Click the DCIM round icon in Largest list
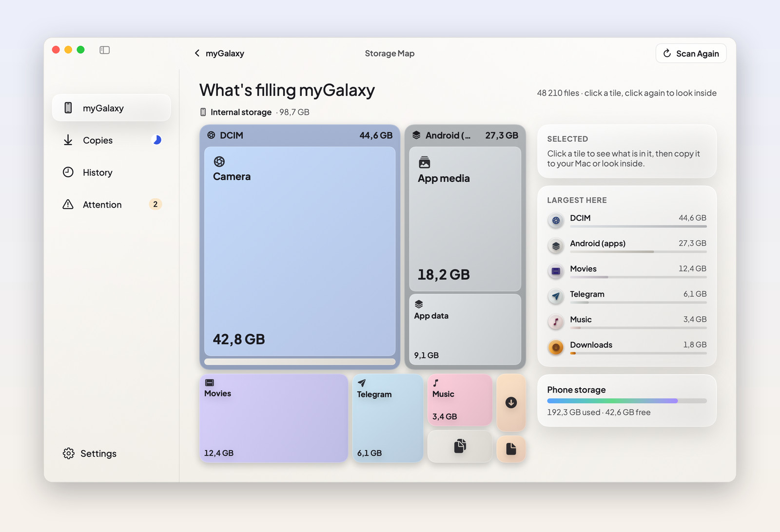The image size is (780, 532). coord(556,221)
